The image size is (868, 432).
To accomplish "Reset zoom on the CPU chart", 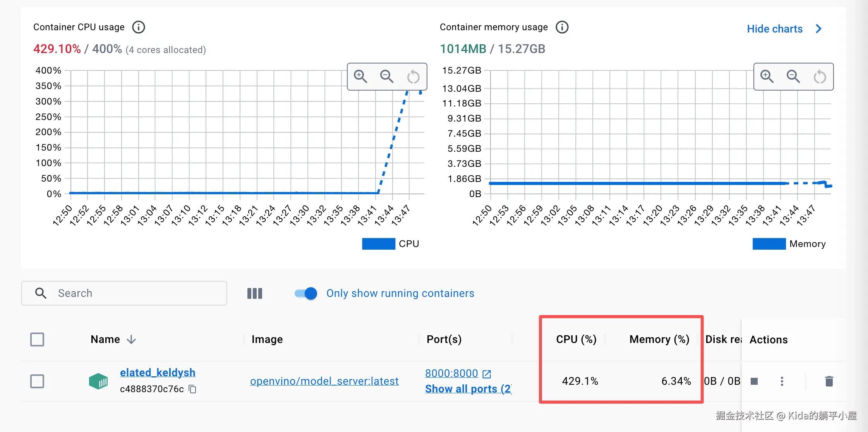I will tap(413, 77).
